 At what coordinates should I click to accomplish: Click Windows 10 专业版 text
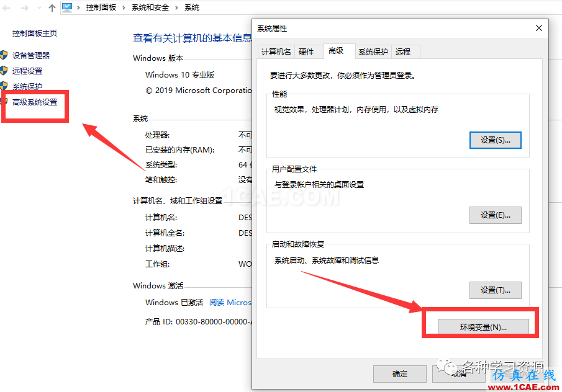[x=180, y=75]
